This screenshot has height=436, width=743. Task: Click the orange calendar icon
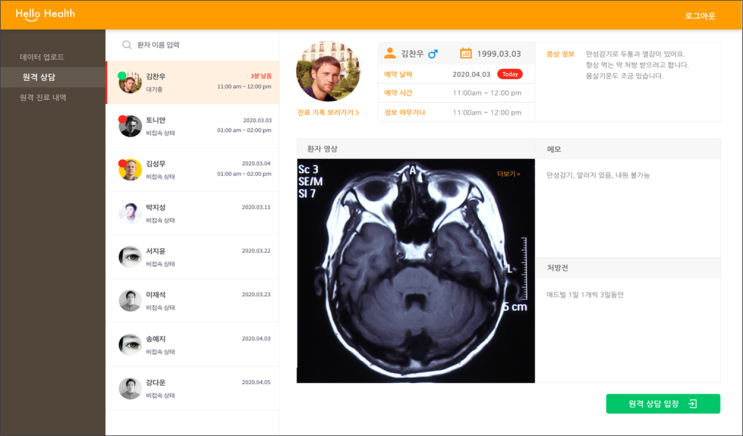466,53
